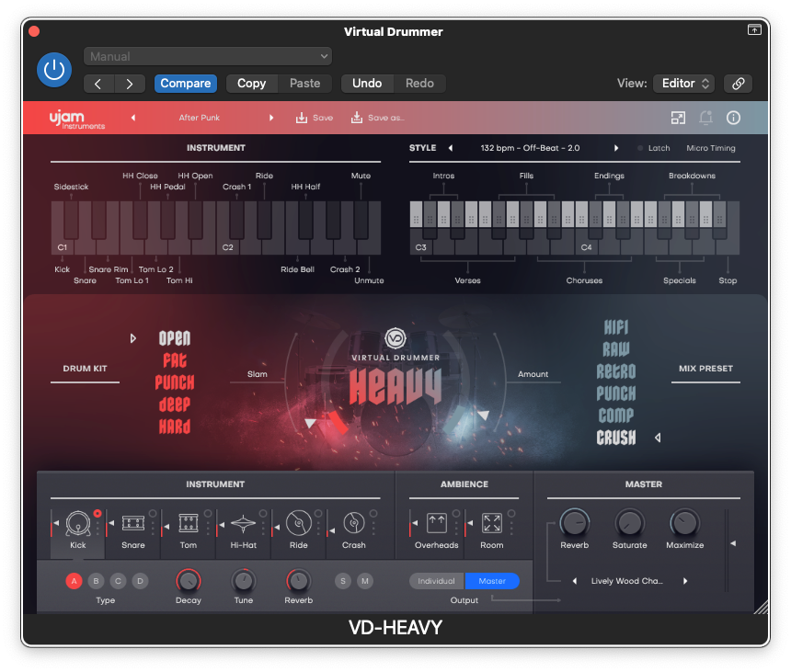The width and height of the screenshot is (791, 672).
Task: Select the Fat drum kit
Action: pyautogui.click(x=175, y=360)
